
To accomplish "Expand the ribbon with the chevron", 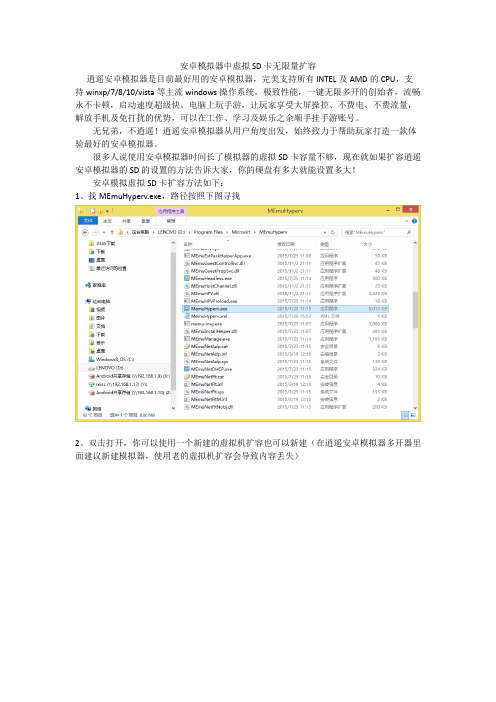I will 406,221.
